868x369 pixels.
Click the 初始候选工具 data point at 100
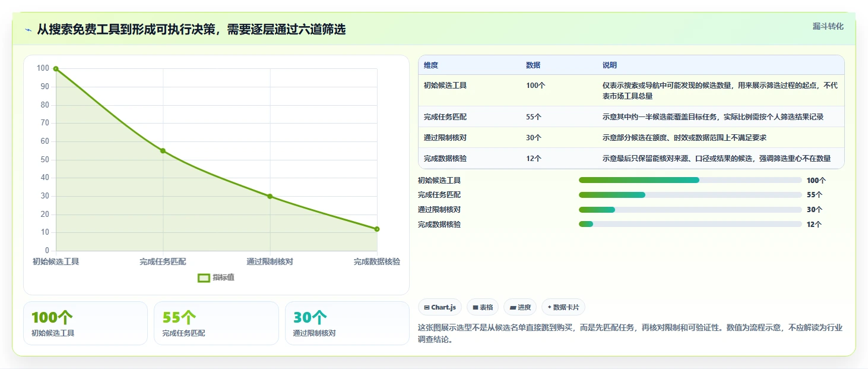pos(56,69)
